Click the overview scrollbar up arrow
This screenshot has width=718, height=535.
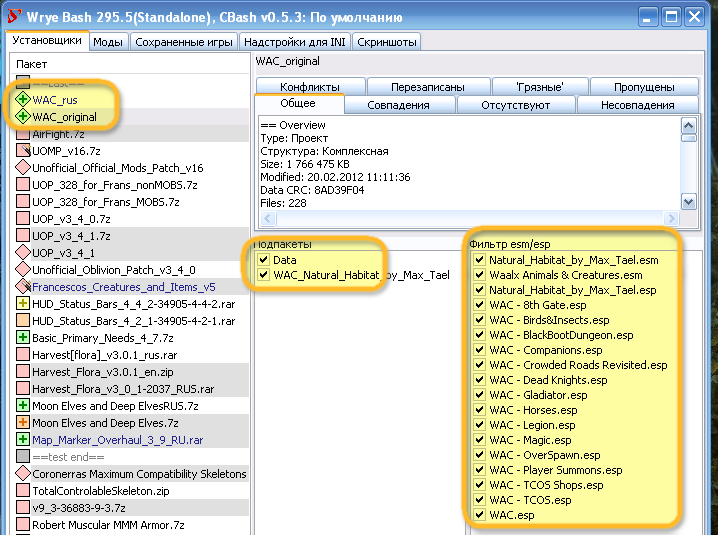coord(689,125)
